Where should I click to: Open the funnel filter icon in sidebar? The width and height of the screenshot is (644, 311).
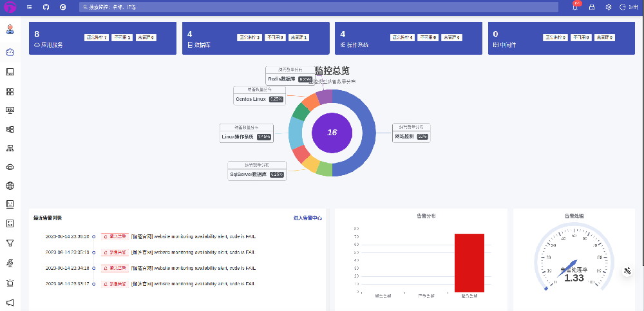click(x=10, y=243)
